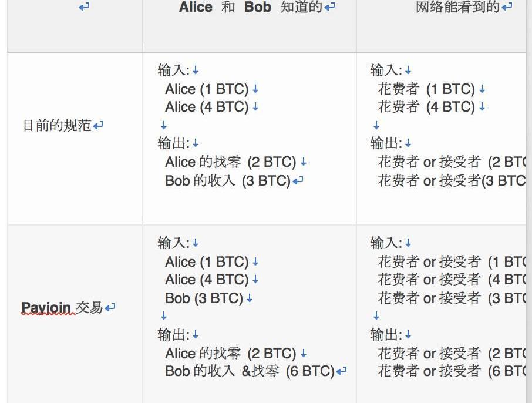Click the "Bob 的收入 &找零 (6 BTC)" line

click(x=249, y=371)
